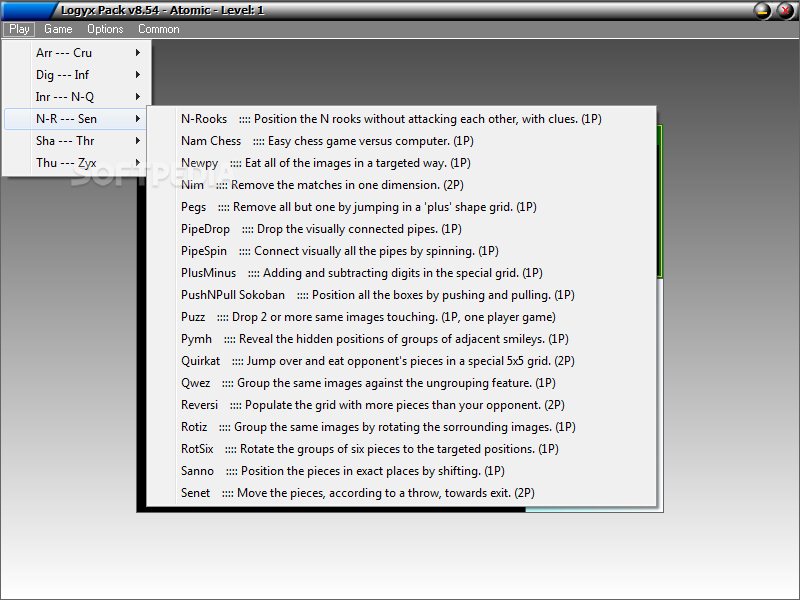
Task: Open the RotSix game
Action: 401,448
